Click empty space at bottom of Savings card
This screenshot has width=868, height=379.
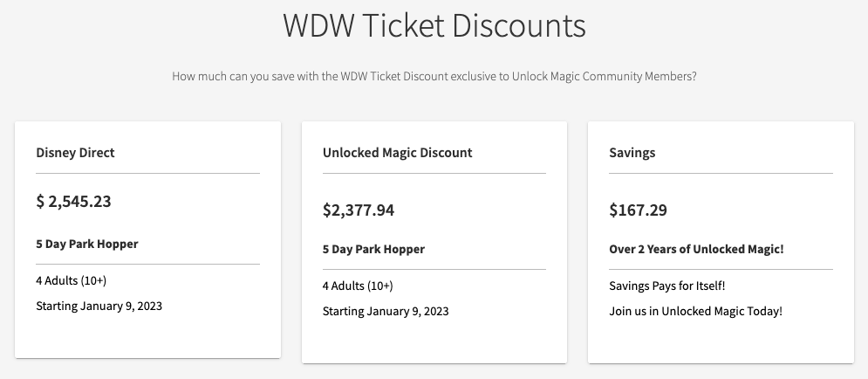pos(721,344)
